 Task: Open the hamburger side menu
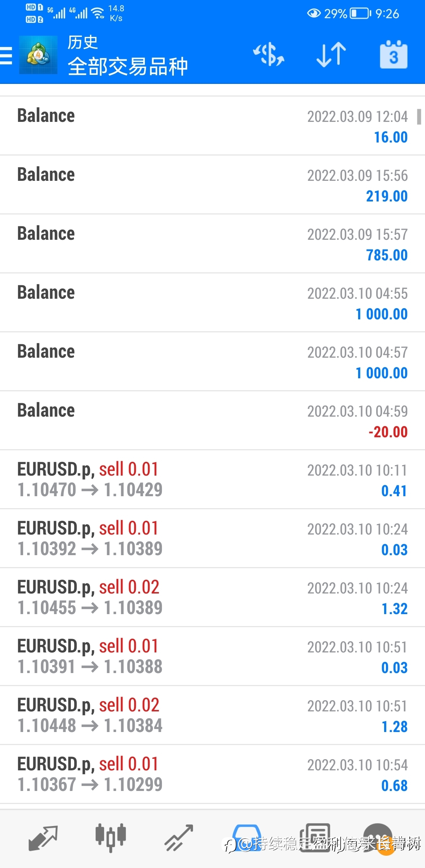point(6,56)
